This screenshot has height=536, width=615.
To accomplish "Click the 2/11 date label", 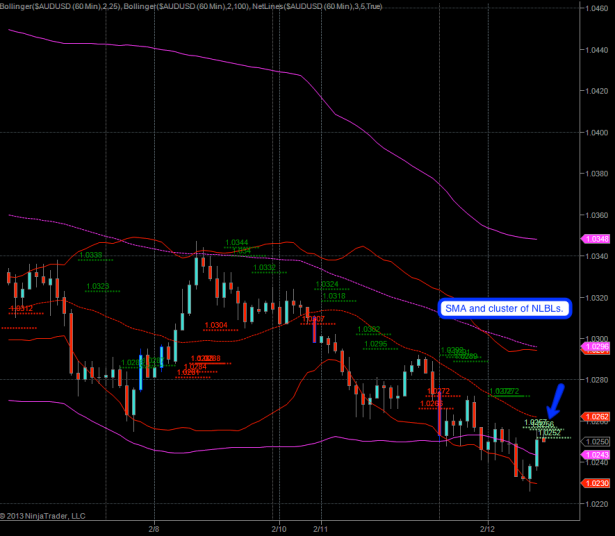I will 321,527.
